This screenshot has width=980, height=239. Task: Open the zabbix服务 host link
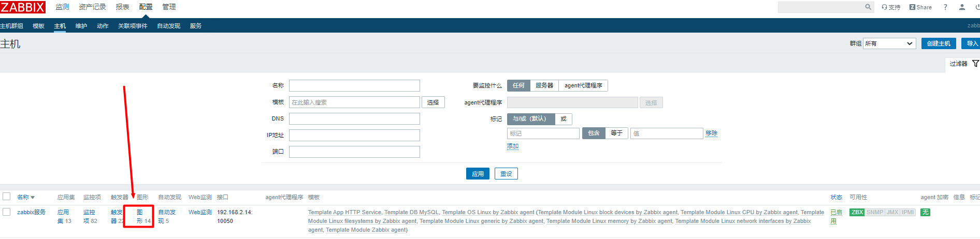point(31,212)
